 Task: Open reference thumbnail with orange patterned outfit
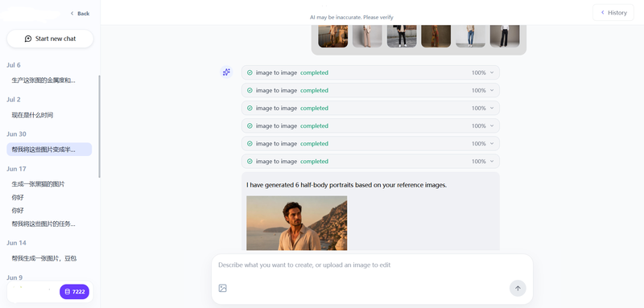click(436, 36)
